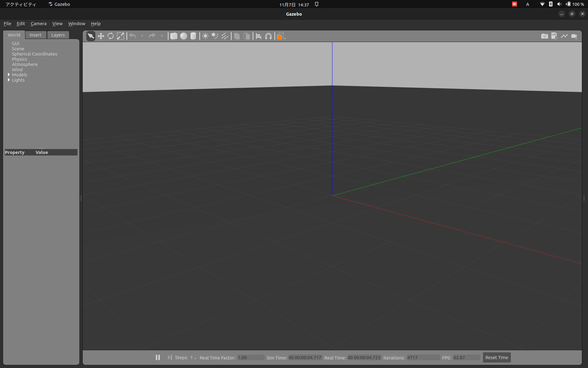
Task: Pause the simulation
Action: tap(158, 357)
